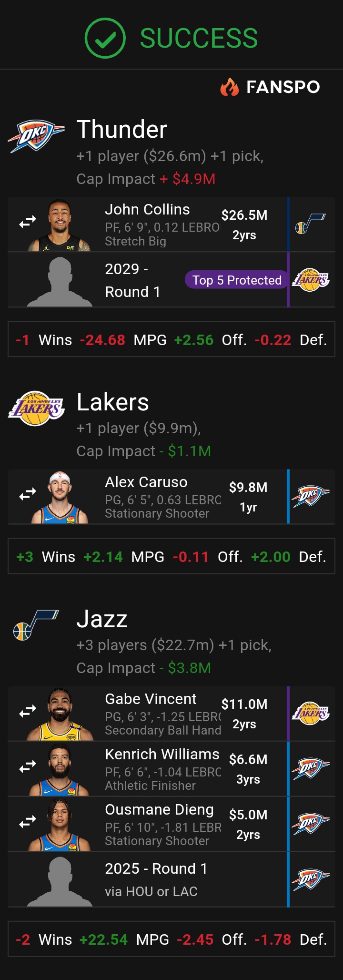Click the Jazz team logo in header

point(36,625)
